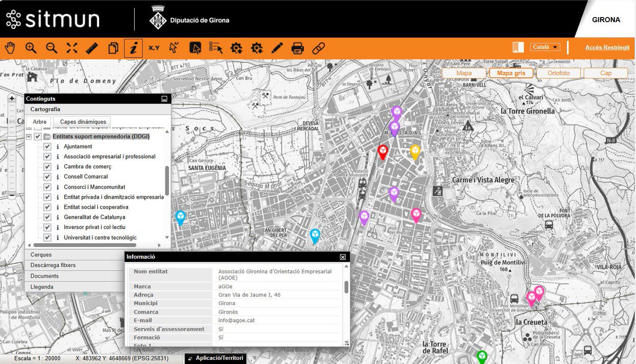Viewport: 636px width, 364px height.
Task: Toggle Inversor privat i col·lectiu checkbox
Action: coord(47,227)
